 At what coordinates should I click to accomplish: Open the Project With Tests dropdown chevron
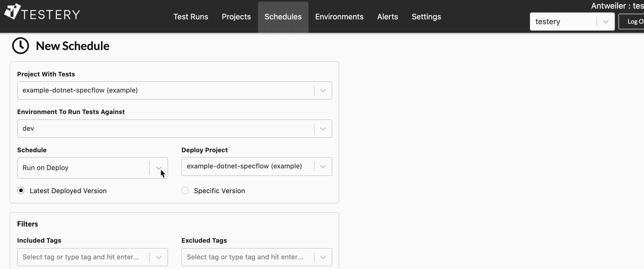[x=323, y=90]
